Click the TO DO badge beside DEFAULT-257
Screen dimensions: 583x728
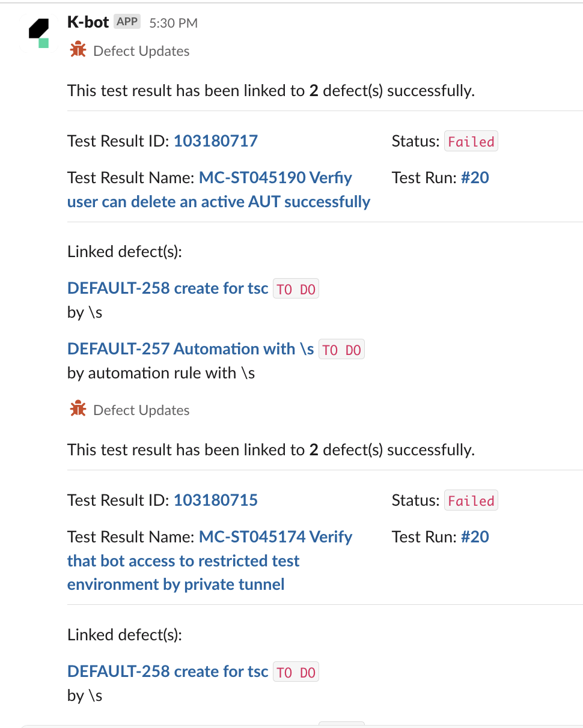[x=341, y=349]
